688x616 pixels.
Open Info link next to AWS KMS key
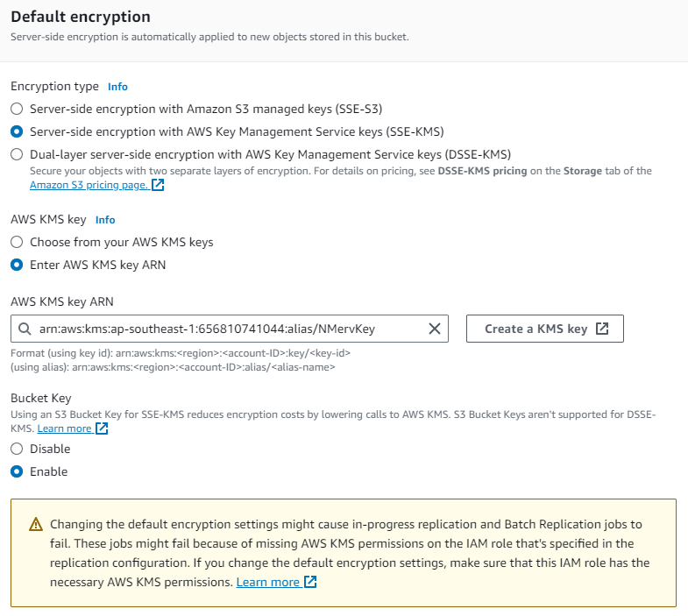(x=105, y=220)
